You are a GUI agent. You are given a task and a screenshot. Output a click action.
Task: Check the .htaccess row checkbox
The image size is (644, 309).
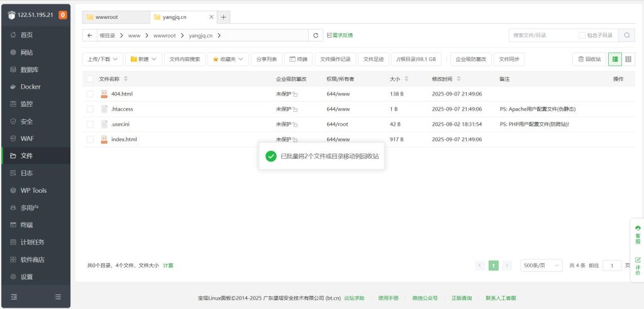pyautogui.click(x=90, y=109)
